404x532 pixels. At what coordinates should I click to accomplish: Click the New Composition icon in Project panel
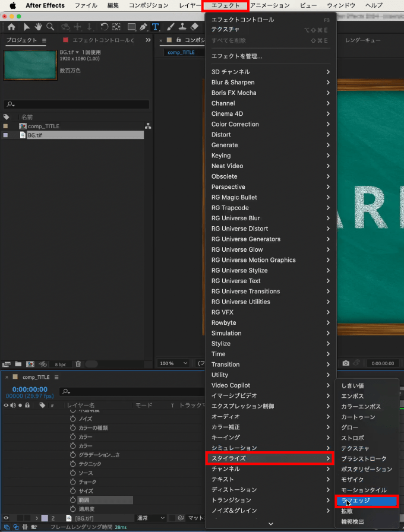[x=30, y=364]
